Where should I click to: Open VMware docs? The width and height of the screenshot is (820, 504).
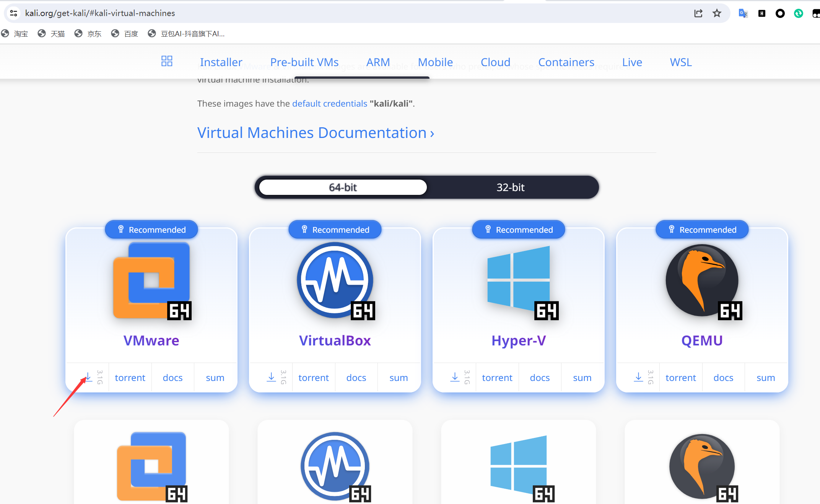172,378
